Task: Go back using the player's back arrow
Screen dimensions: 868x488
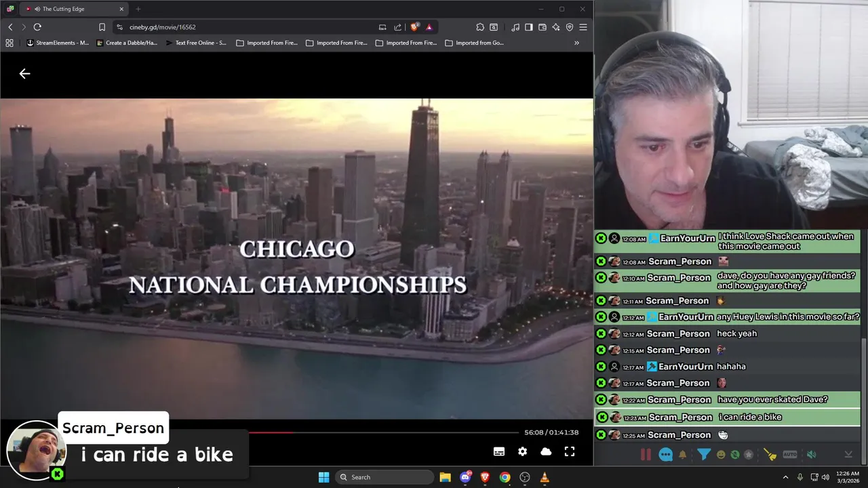Action: [x=24, y=73]
